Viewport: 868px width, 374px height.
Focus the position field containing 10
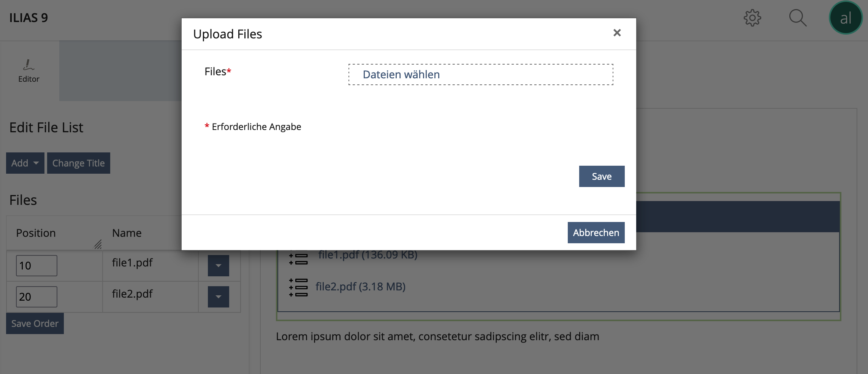pos(36,266)
